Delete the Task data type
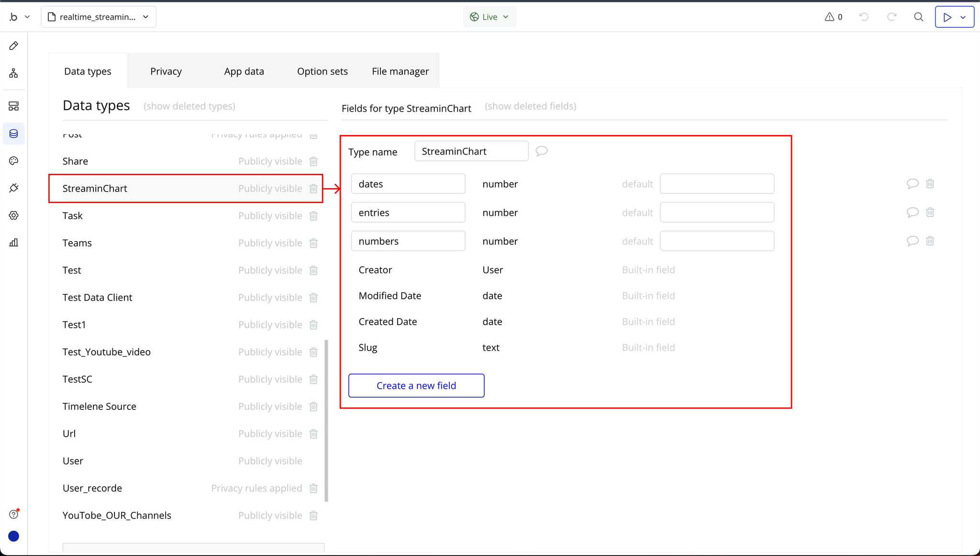The image size is (980, 556). point(313,216)
